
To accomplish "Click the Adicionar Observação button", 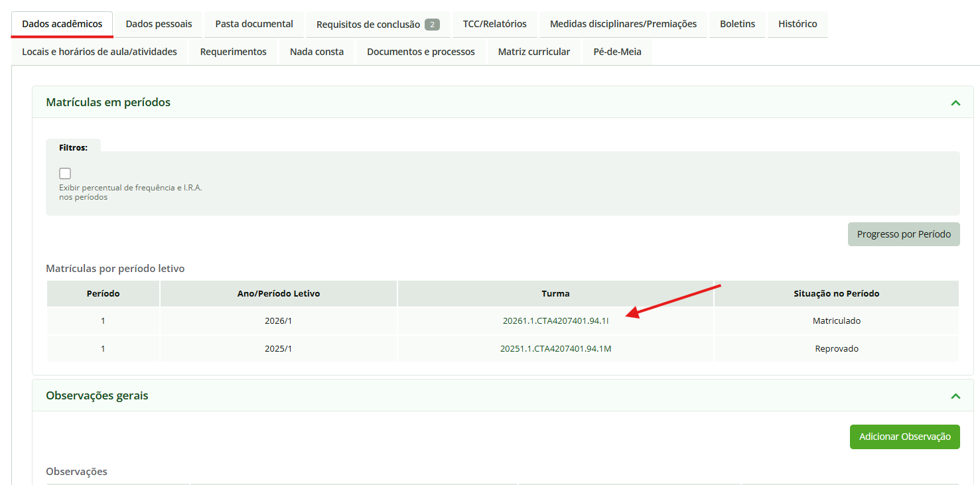I will coord(904,437).
